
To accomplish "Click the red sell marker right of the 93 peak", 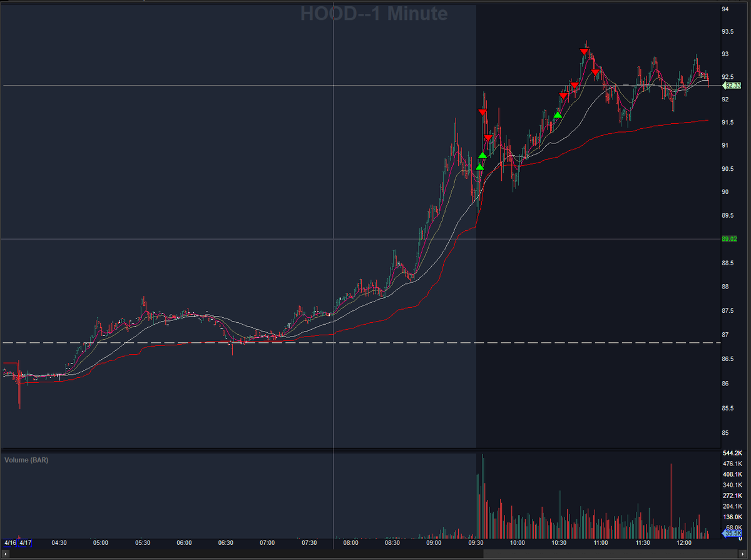I will [595, 73].
